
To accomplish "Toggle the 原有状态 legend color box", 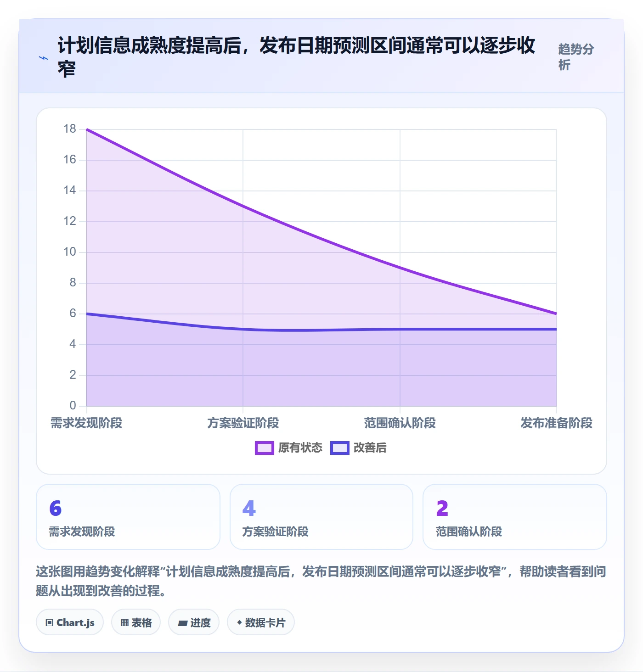I will [x=264, y=448].
